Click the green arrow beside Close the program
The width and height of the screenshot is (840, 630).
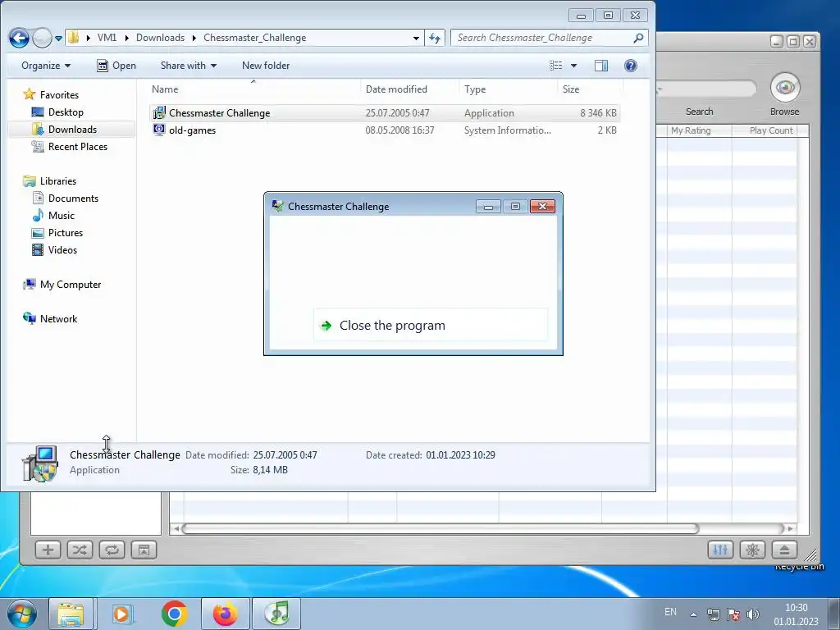pos(326,325)
